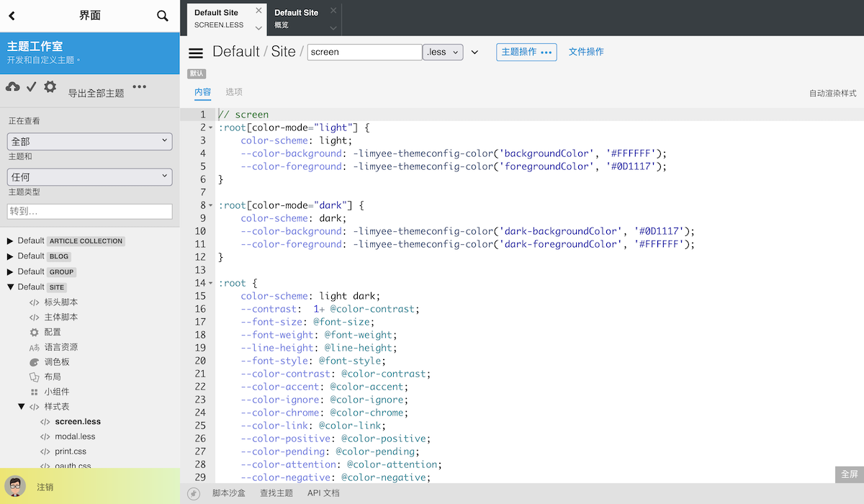
Task: Click the 转到… search input field
Action: pyautogui.click(x=90, y=212)
